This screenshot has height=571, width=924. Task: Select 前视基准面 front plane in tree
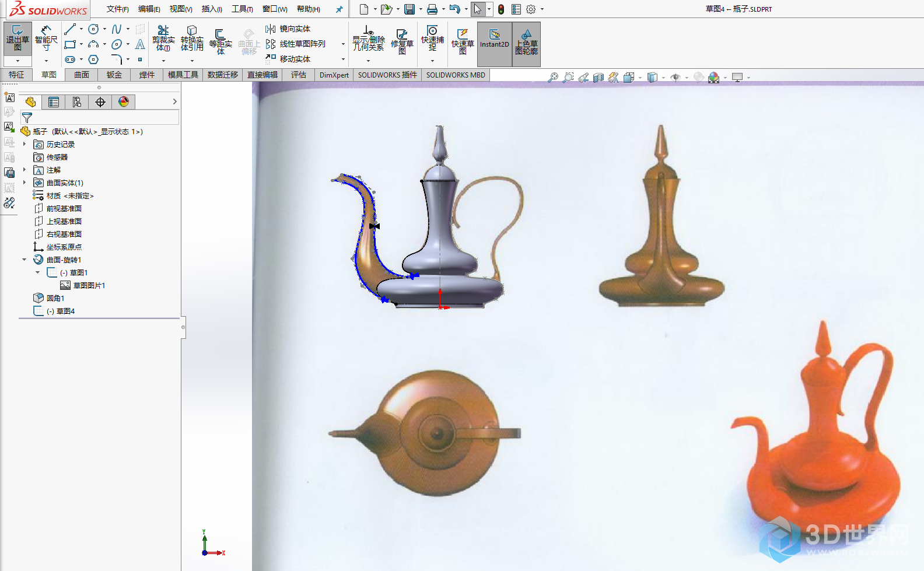[x=64, y=208]
